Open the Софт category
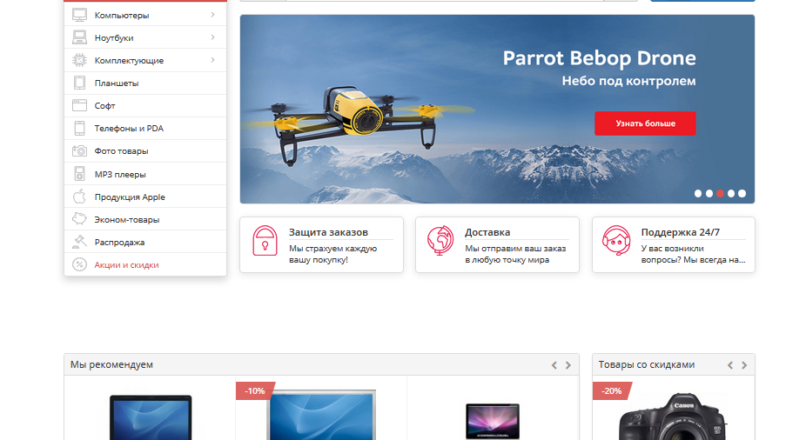Screen dimensions: 806x440 [105, 106]
